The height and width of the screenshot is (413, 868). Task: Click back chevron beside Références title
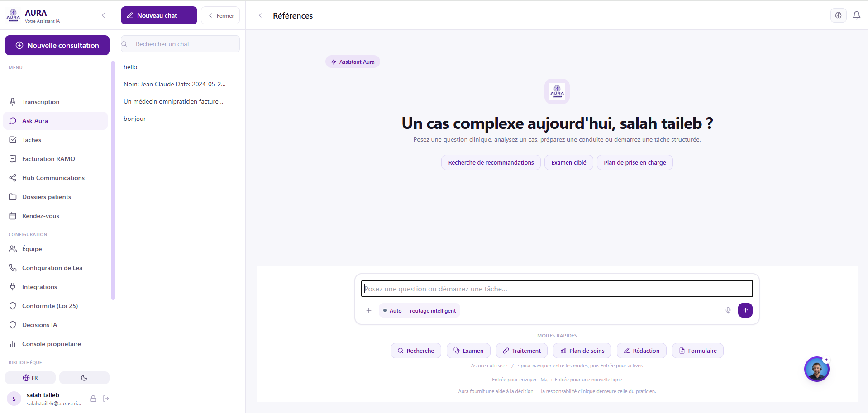[260, 15]
